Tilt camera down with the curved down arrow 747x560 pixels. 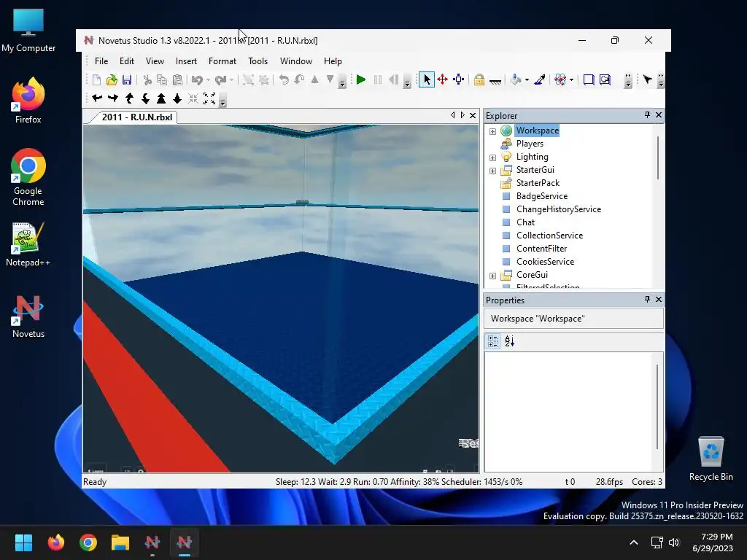coord(145,98)
